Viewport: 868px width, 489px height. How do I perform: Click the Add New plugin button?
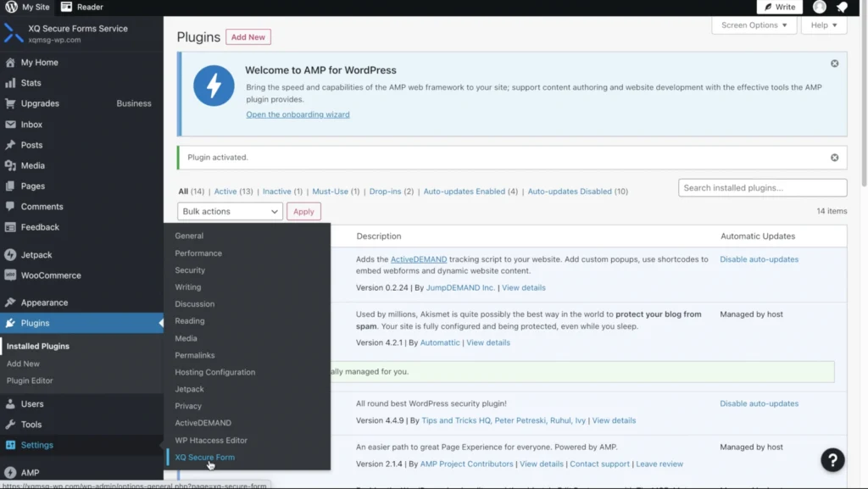click(248, 37)
